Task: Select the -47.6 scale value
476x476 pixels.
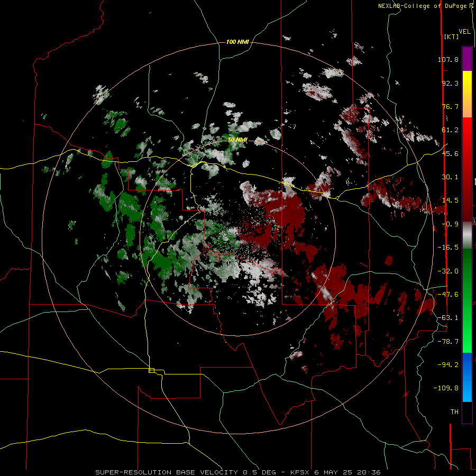Action: point(448,295)
